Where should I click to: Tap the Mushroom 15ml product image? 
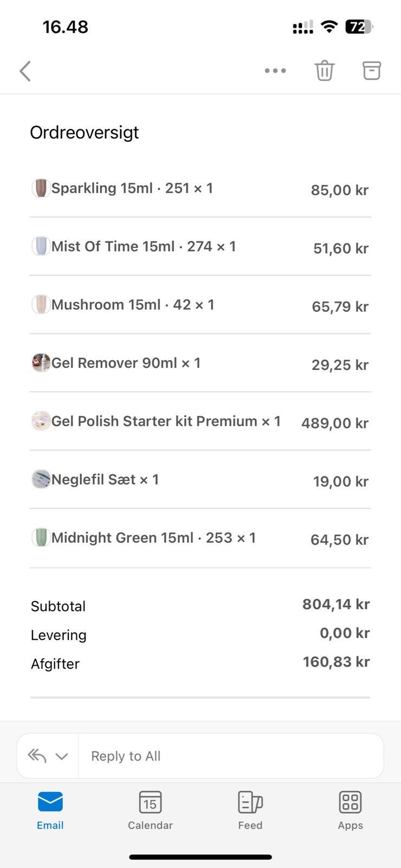[x=41, y=304]
